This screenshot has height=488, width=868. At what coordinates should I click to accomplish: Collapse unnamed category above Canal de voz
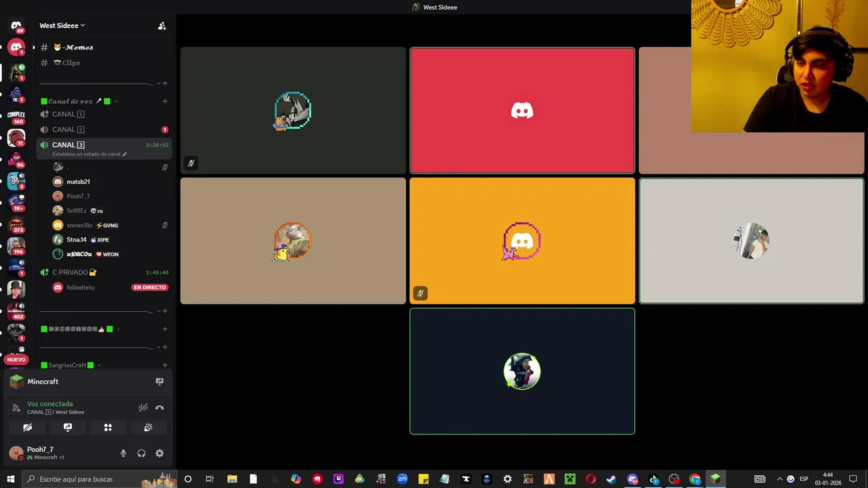(159, 83)
